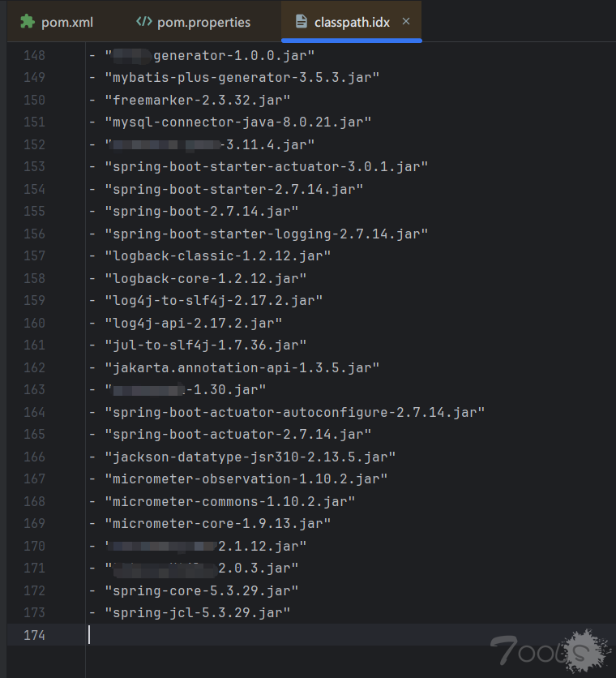Click line "log4j-to-slf4j-2.17.2.jar"
Viewport: 616px width, 678px height.
213,301
